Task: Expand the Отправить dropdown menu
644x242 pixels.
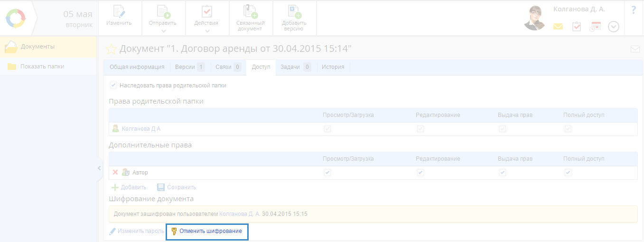Action: coord(163,31)
